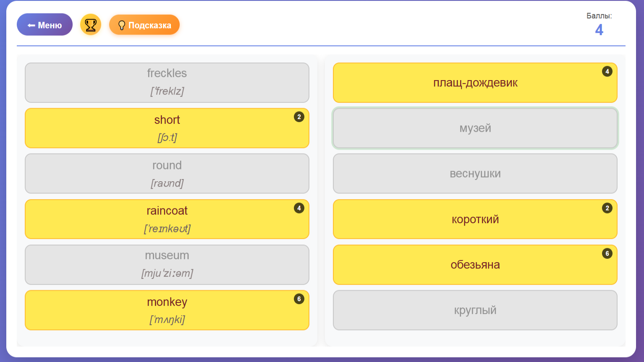Choose the 'круглый' translation card
The width and height of the screenshot is (644, 362).
pos(475,310)
